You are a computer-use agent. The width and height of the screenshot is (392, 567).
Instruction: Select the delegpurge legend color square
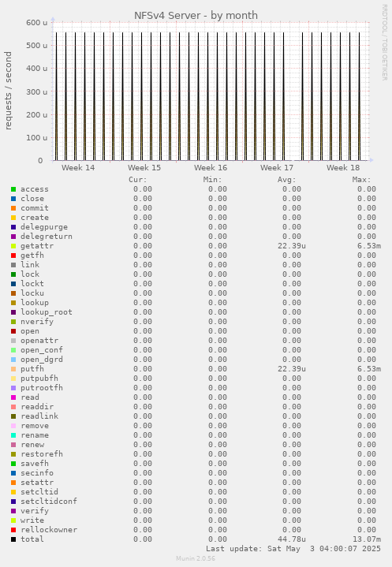click(13, 227)
